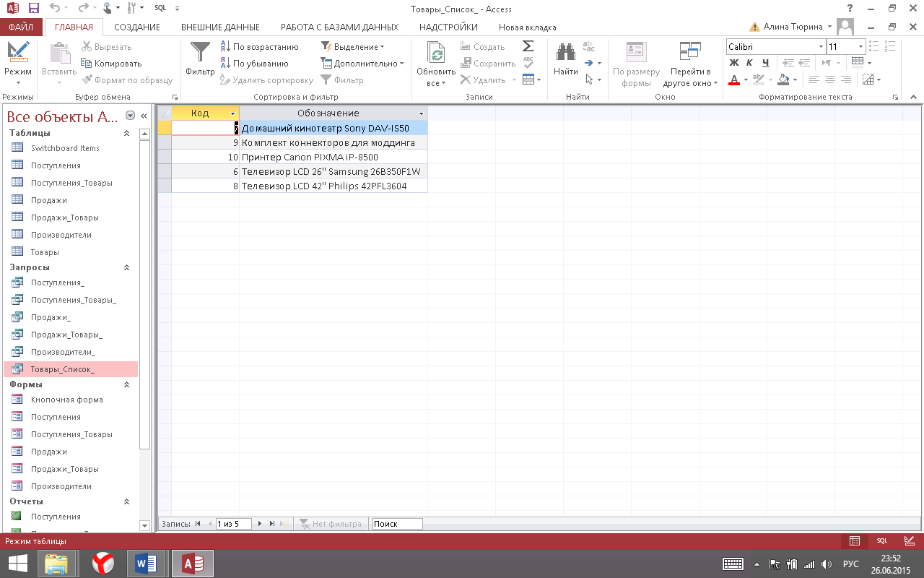The image size is (924, 578).
Task: Switch to the НАДСТРОЙКИ tab
Action: pos(448,27)
